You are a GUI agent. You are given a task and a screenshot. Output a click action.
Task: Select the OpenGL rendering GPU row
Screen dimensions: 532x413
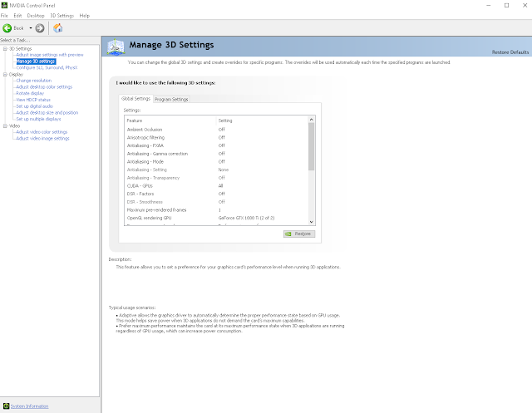pyautogui.click(x=216, y=218)
